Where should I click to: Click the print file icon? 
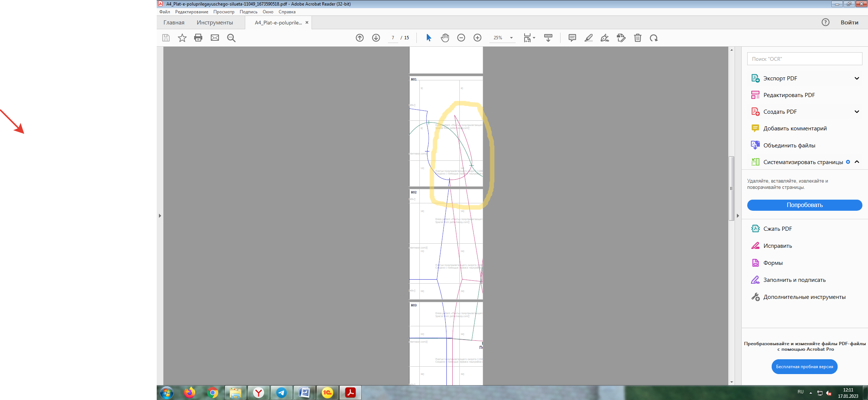click(x=198, y=38)
